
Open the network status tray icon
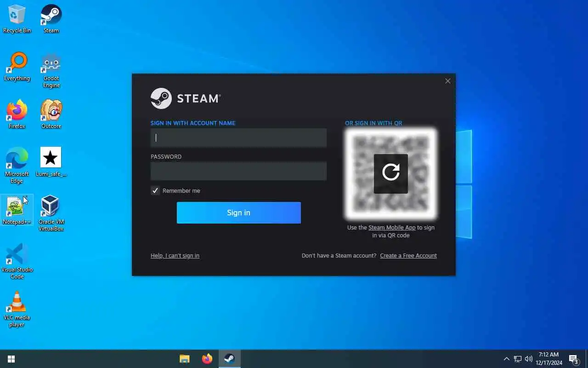(518, 359)
